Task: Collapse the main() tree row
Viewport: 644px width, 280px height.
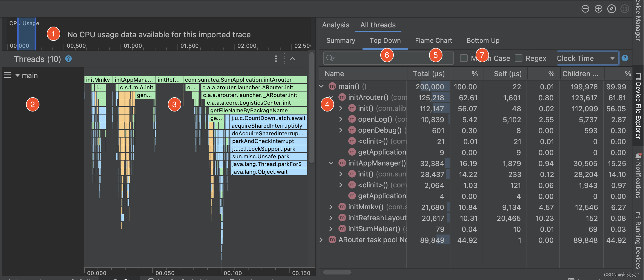Action: pos(322,86)
